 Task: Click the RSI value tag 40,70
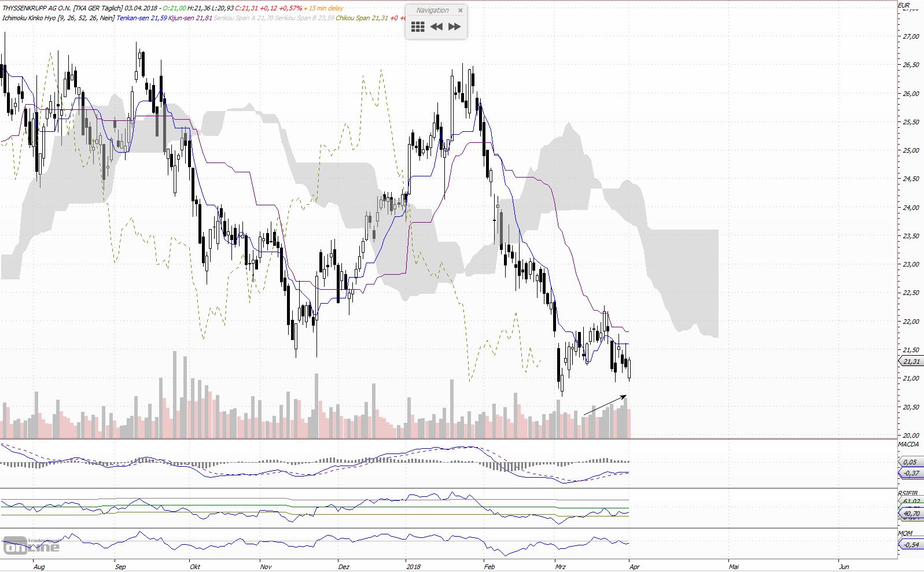(911, 514)
